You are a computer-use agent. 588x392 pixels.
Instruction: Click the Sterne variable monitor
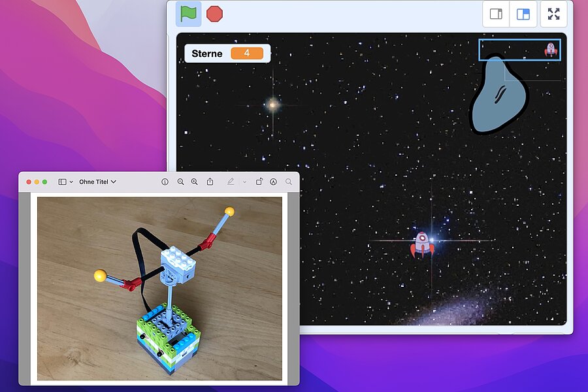pos(227,54)
